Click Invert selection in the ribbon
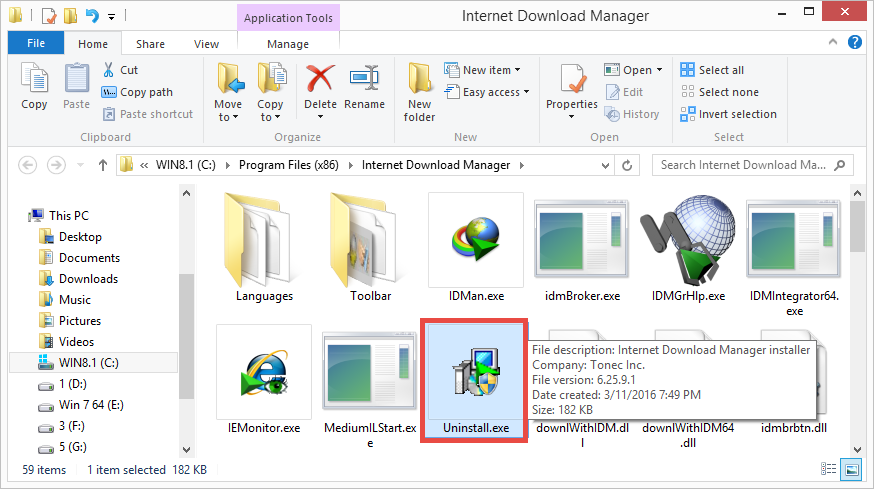This screenshot has height=489, width=874. 729,114
